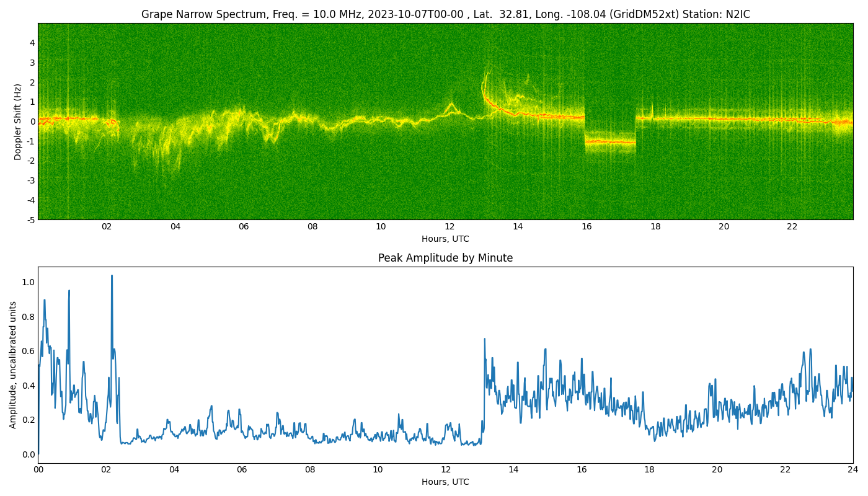
Task: Click the Amplitude, uncalibrated units axis label
Action: [x=13, y=365]
